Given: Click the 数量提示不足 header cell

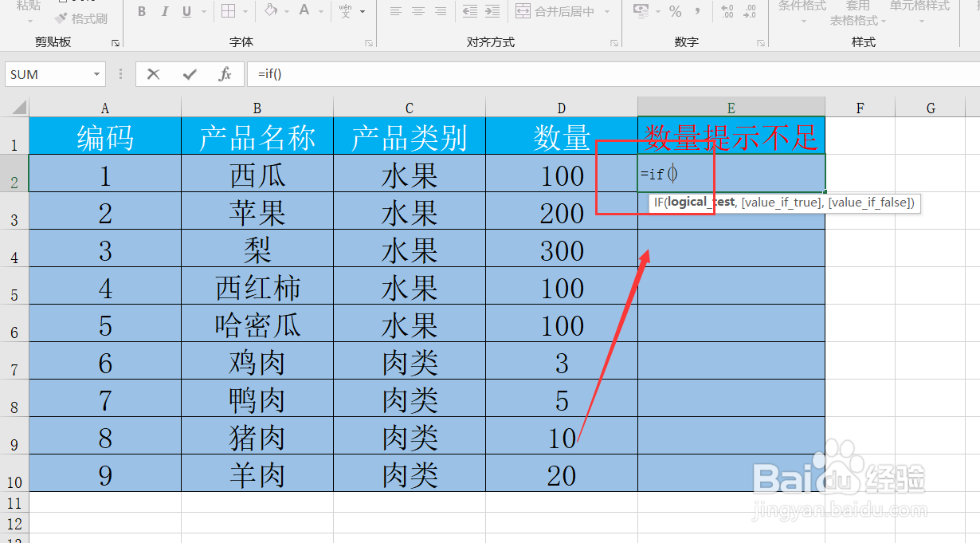Looking at the screenshot, I should tap(731, 136).
